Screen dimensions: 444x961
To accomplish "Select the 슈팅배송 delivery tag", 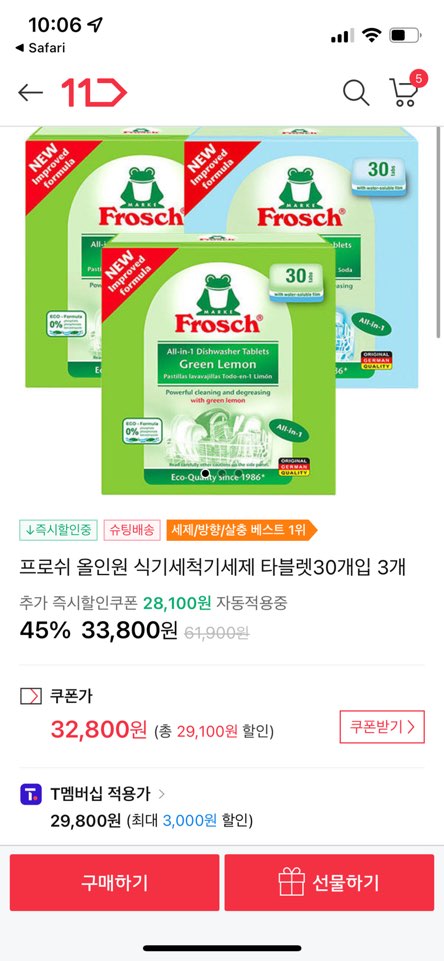I will (132, 530).
